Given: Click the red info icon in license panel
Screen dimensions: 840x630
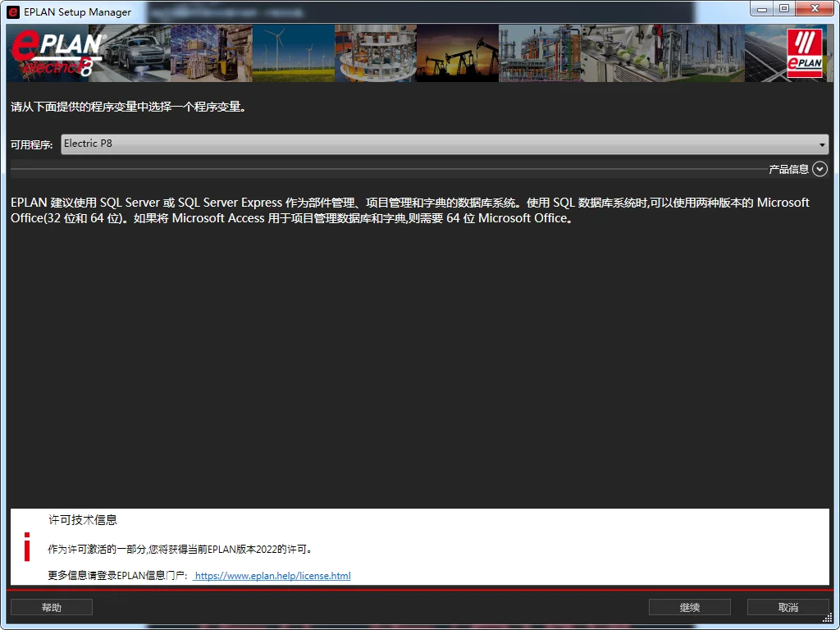Looking at the screenshot, I should (27, 546).
